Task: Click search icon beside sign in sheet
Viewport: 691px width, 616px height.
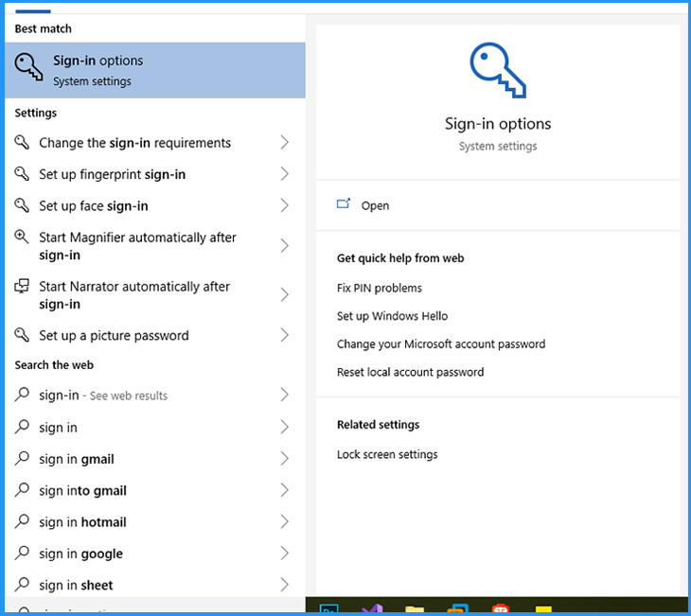Action: tap(22, 584)
